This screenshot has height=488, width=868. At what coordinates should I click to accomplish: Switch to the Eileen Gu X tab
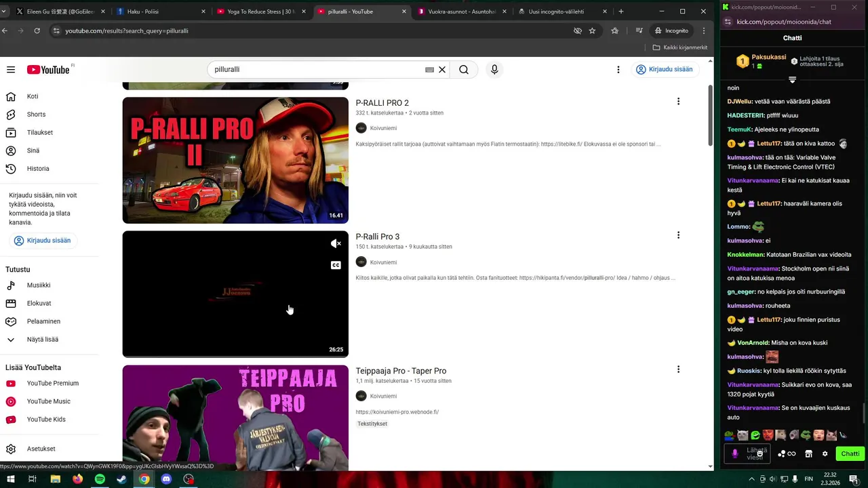click(60, 12)
